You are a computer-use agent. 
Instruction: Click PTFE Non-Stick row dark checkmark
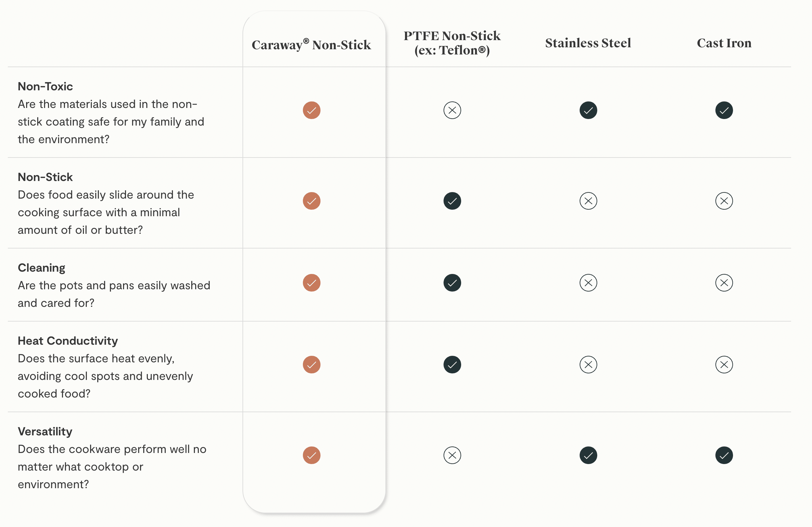tap(452, 201)
